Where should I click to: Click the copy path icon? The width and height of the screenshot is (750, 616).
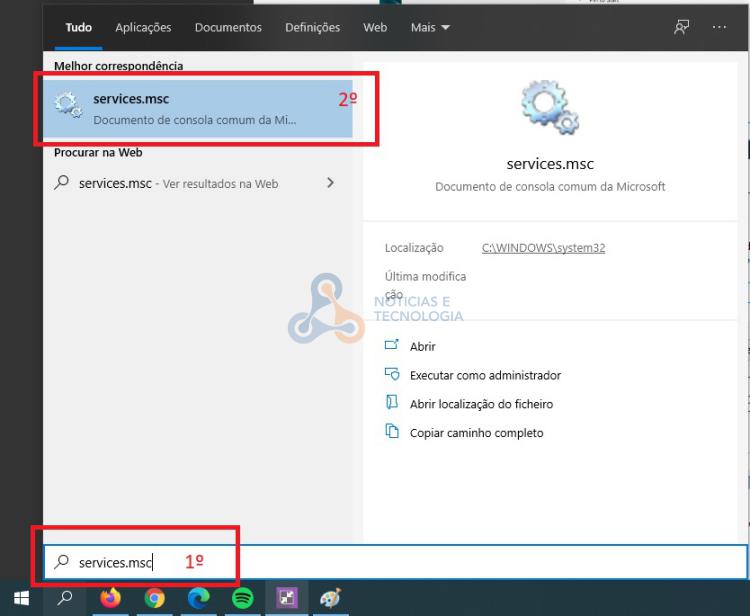pyautogui.click(x=392, y=431)
